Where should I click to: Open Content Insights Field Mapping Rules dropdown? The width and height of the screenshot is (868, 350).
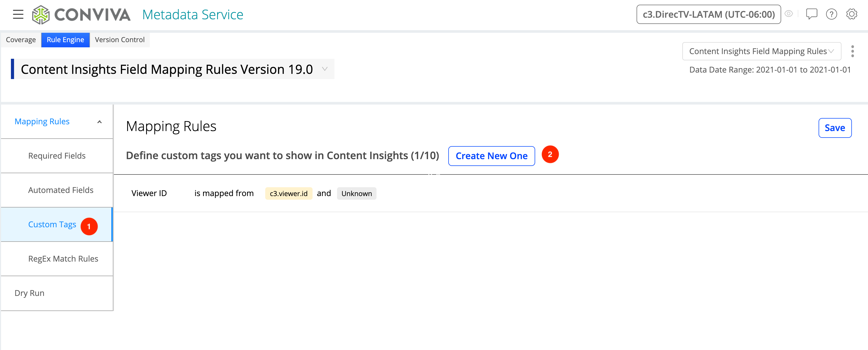tap(762, 51)
